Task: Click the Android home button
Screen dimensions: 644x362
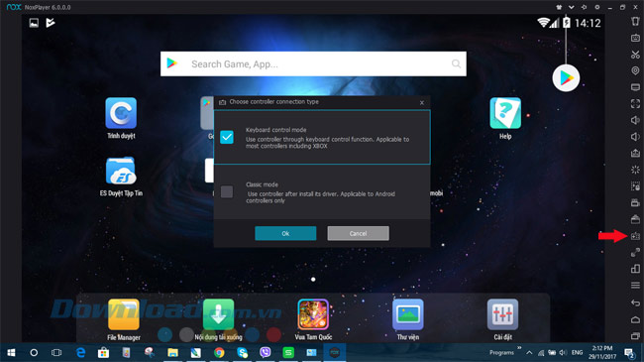Action: (x=635, y=319)
